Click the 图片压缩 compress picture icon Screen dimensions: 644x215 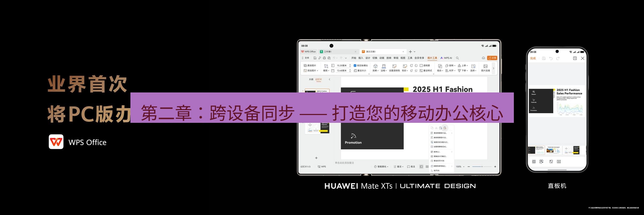(x=485, y=68)
